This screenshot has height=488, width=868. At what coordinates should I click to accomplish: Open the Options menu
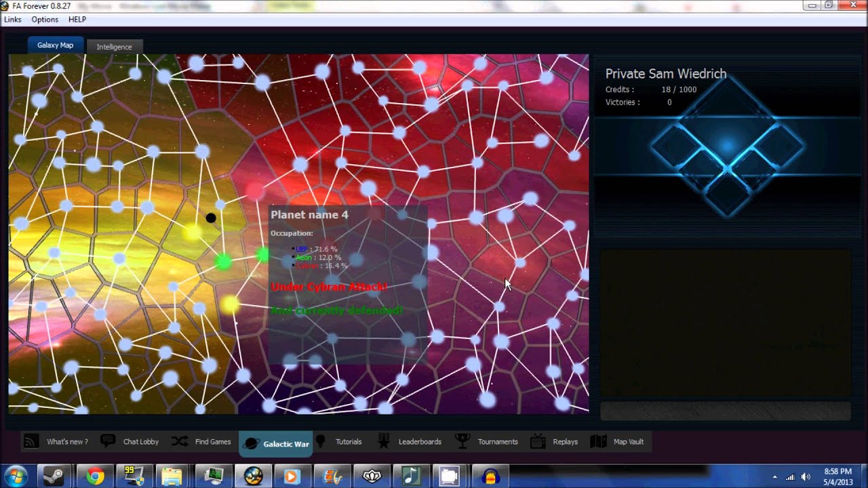click(45, 20)
